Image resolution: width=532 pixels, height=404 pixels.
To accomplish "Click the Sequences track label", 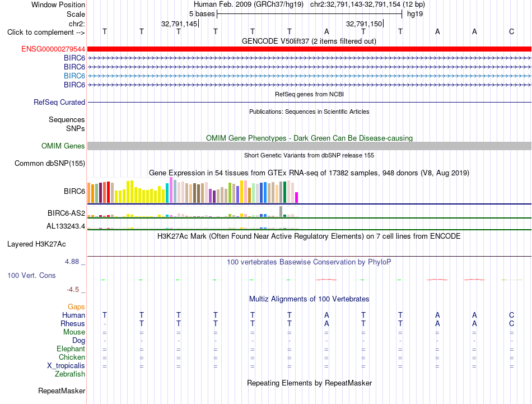I will coord(67,119).
